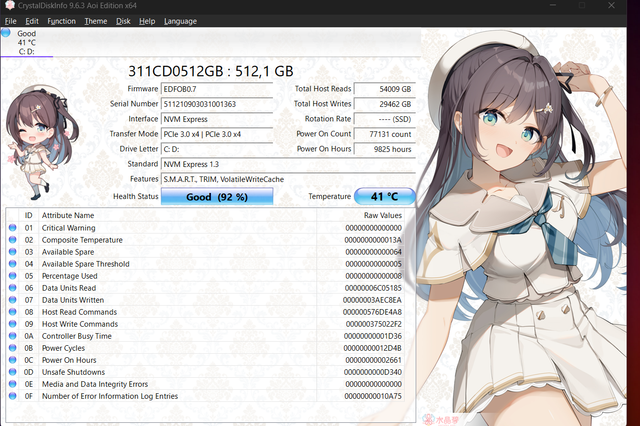640x426 pixels.
Task: Click raw value 0000000010A75
Action: [373, 396]
